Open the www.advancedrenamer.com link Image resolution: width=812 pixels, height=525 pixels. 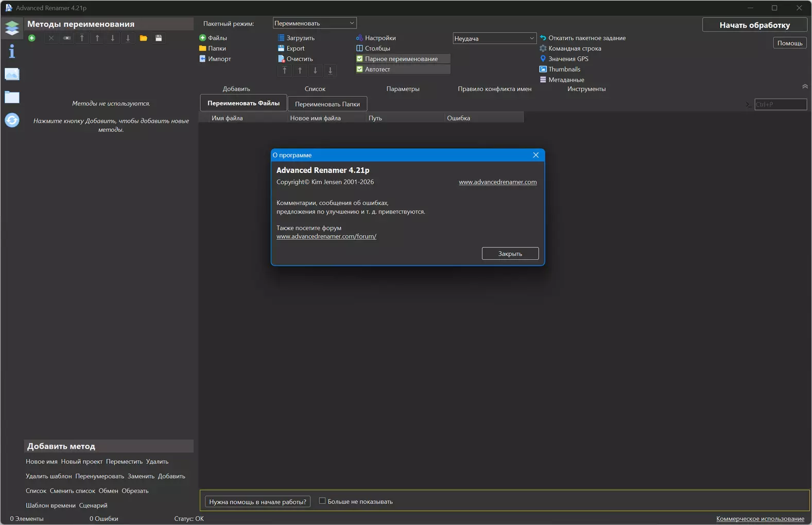pyautogui.click(x=498, y=182)
